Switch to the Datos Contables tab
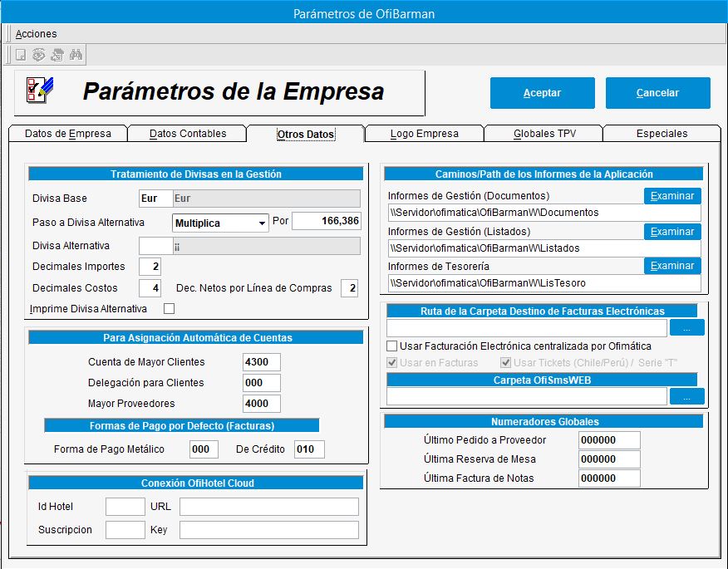The image size is (728, 569). pyautogui.click(x=188, y=134)
